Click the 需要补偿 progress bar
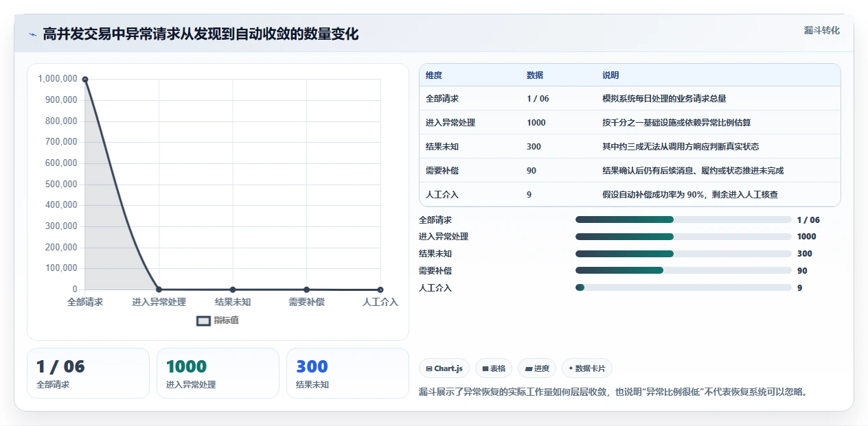 (683, 270)
